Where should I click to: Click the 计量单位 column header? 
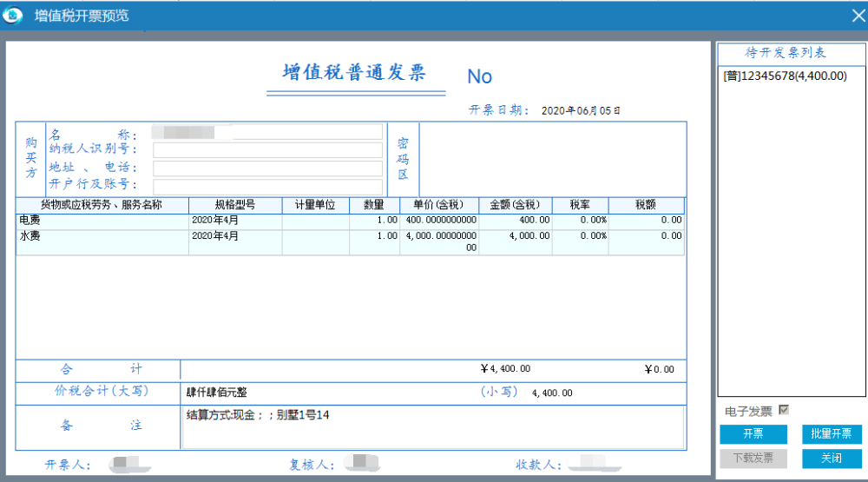(316, 205)
